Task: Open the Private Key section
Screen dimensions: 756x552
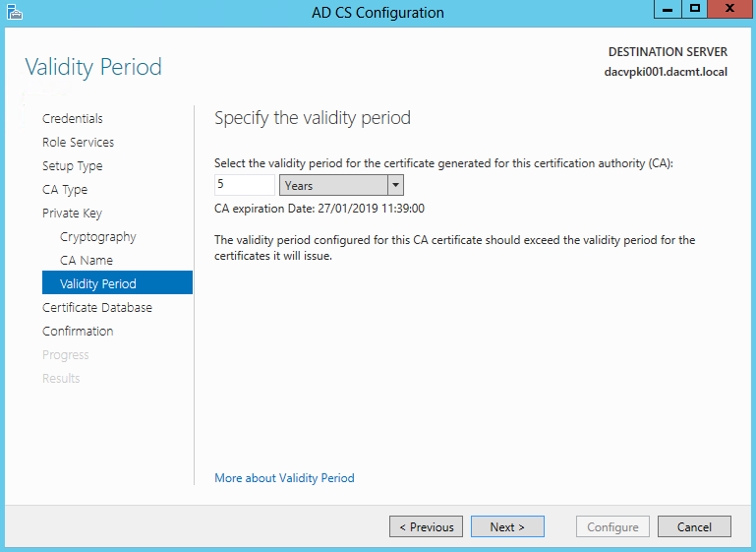Action: coord(73,214)
